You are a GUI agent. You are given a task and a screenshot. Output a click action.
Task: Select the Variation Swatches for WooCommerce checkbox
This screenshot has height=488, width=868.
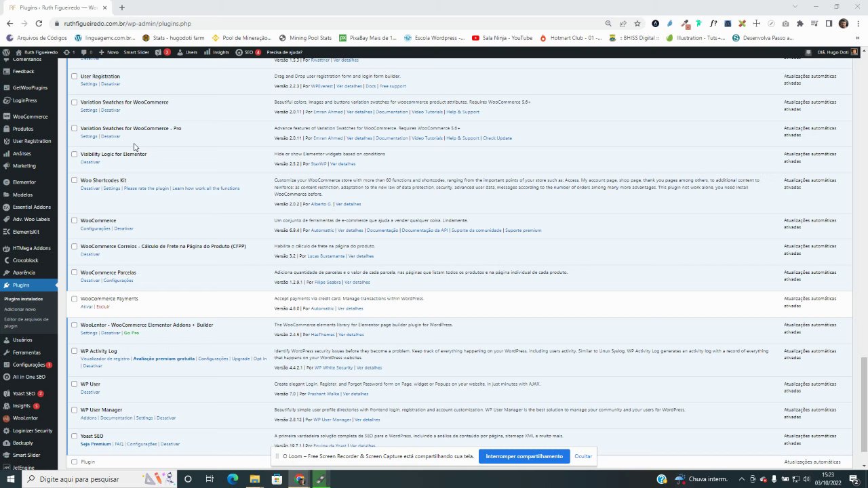click(74, 102)
